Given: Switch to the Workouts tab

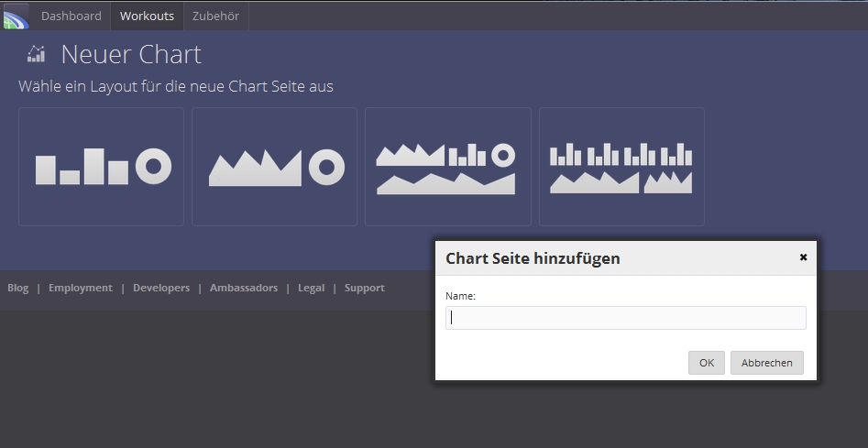Looking at the screenshot, I should point(147,16).
